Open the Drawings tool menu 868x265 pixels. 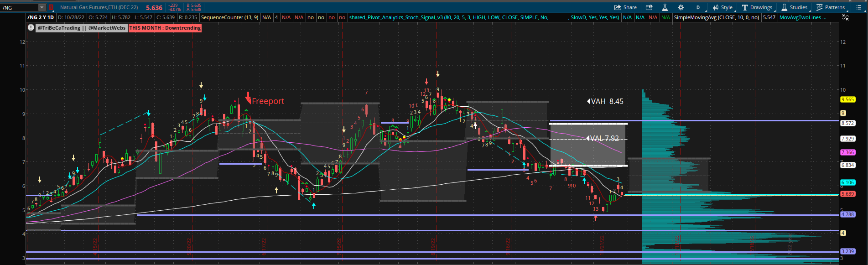click(757, 7)
